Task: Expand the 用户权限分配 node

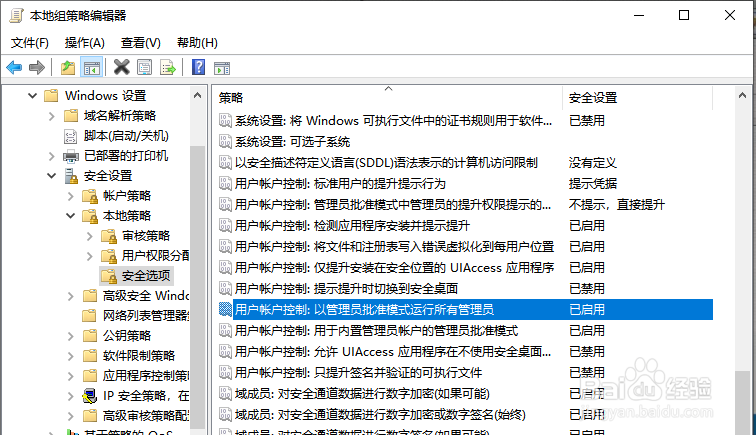Action: pos(90,256)
